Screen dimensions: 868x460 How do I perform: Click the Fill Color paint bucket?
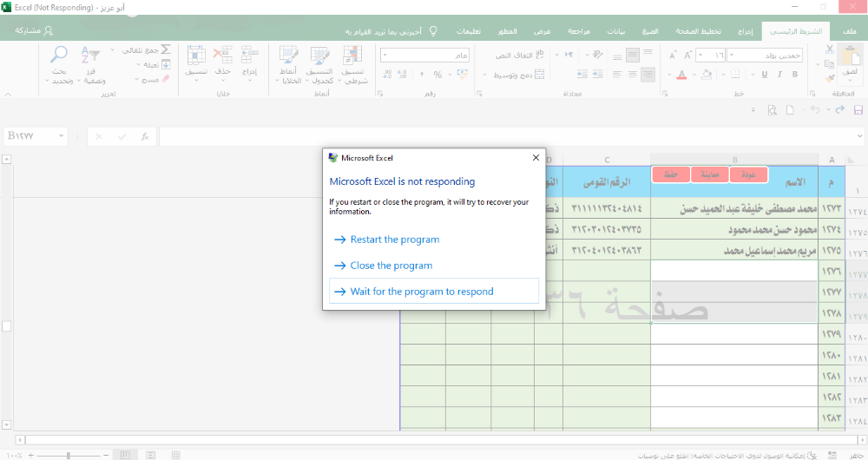tap(707, 74)
